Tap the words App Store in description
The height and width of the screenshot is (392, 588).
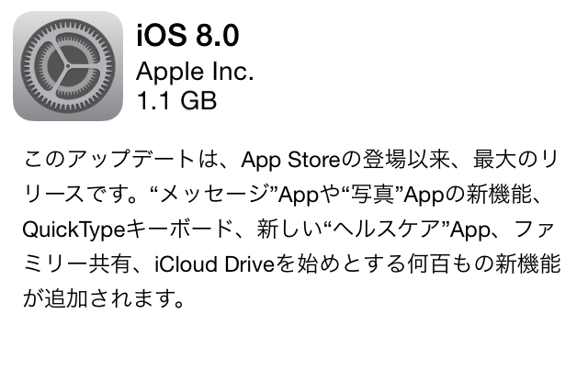point(290,160)
